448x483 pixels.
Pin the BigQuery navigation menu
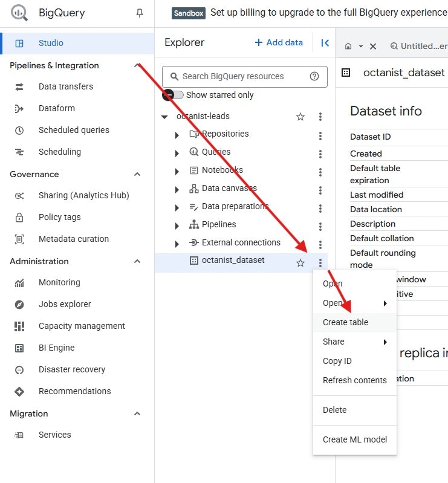(140, 13)
